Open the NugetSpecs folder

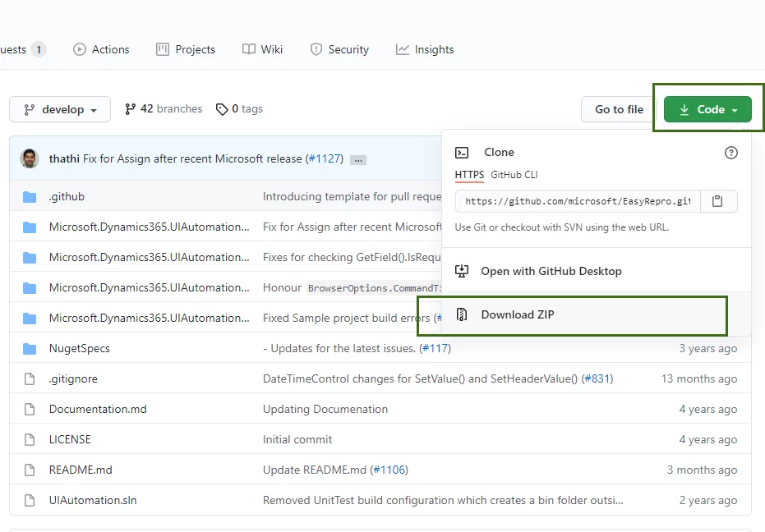click(x=80, y=349)
